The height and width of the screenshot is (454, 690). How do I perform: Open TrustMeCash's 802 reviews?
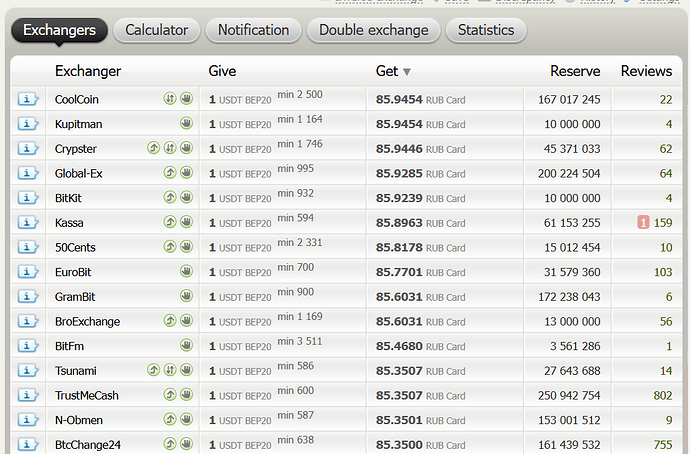click(663, 395)
